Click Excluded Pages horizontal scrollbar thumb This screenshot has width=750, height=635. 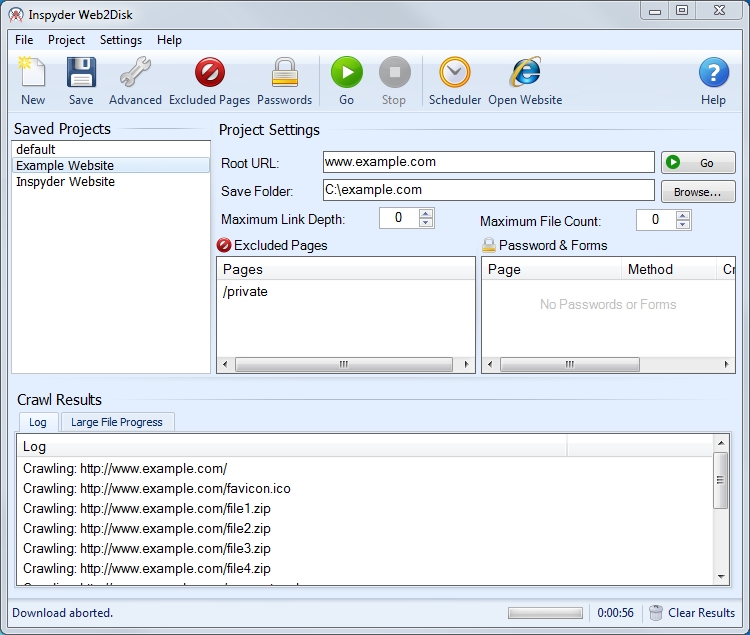coord(344,364)
